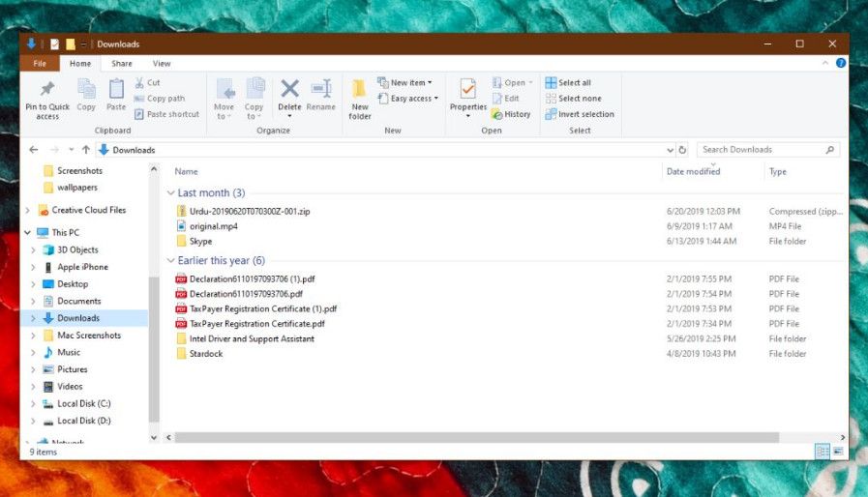Click the horizontal scrollbar of the file list
Screen dimensions: 868x497
click(x=484, y=438)
